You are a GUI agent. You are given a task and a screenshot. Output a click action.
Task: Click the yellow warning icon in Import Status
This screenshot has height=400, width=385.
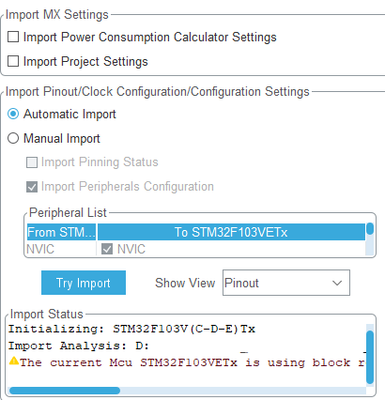14,361
